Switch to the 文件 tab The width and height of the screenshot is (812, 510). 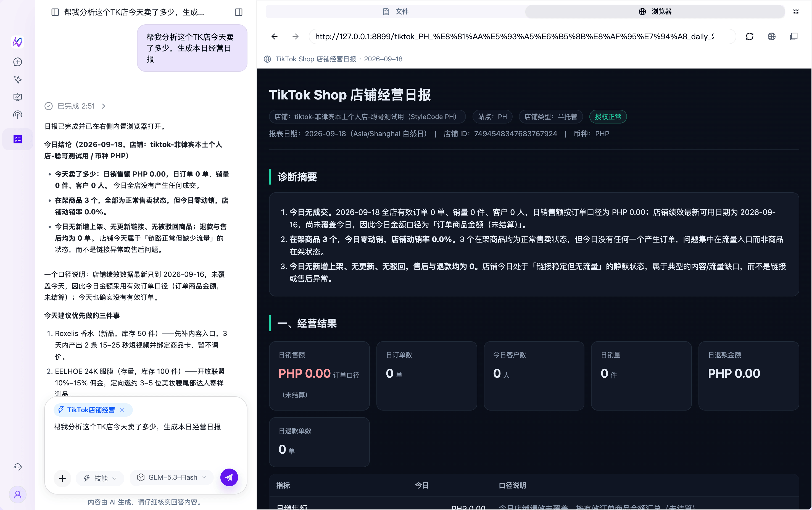(x=396, y=12)
